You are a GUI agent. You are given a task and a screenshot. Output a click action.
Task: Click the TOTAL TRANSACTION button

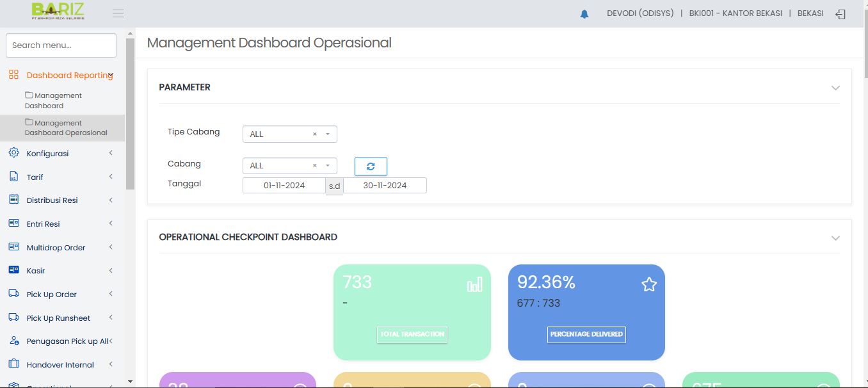(x=412, y=334)
